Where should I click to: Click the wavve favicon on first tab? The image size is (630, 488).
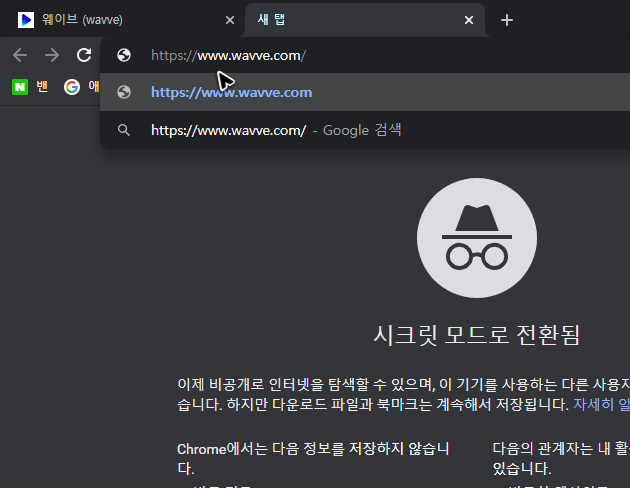26,20
